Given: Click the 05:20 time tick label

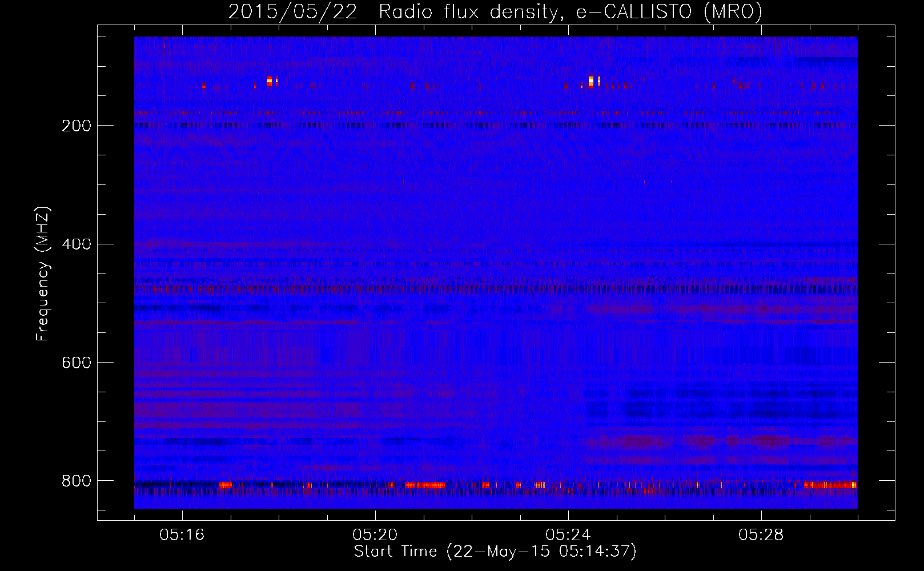Looking at the screenshot, I should 375,535.
